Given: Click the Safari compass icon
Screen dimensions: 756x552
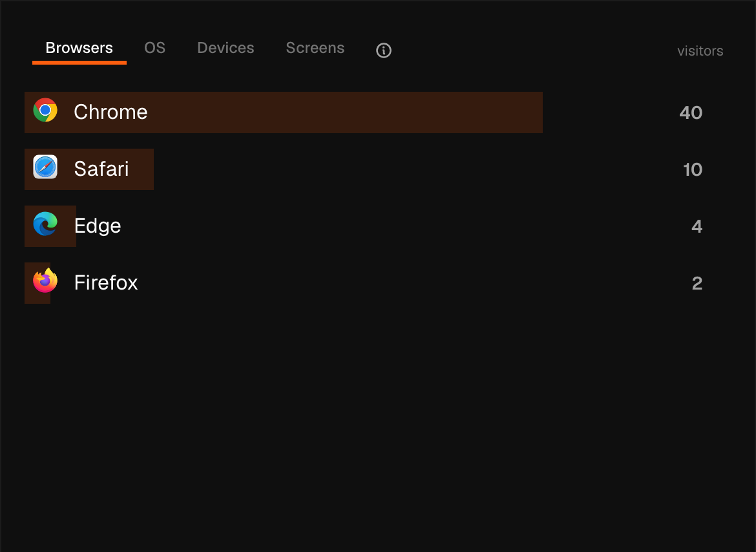Looking at the screenshot, I should (45, 167).
